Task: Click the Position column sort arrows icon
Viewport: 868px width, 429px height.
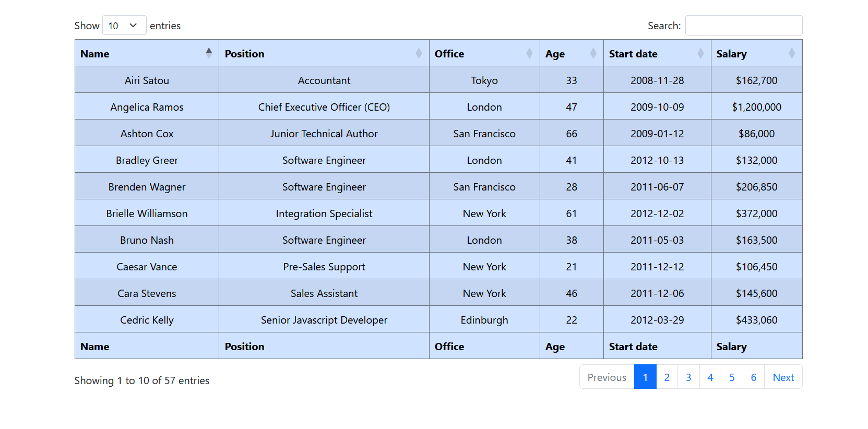Action: pos(419,53)
